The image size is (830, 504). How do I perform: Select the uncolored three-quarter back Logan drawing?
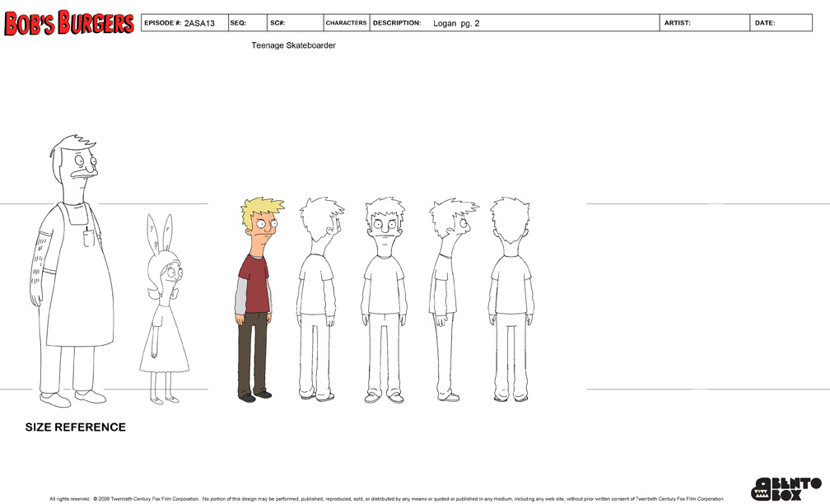[x=319, y=300]
